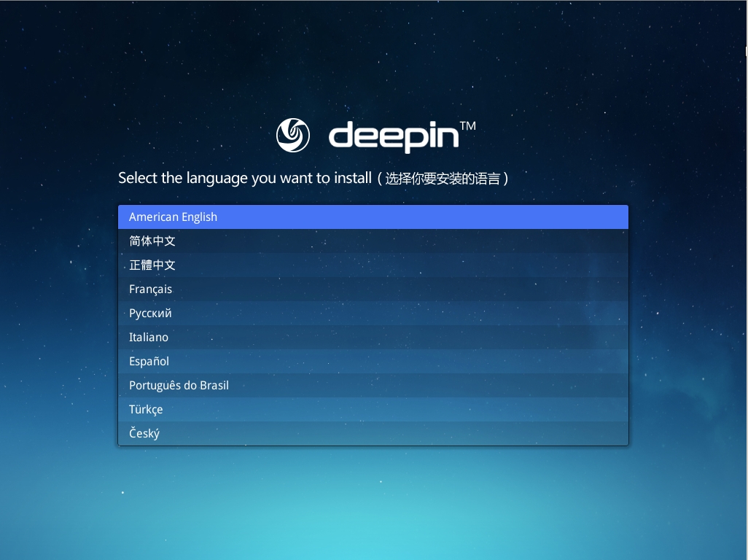
Task: Select Italiano from the list
Action: tap(373, 337)
